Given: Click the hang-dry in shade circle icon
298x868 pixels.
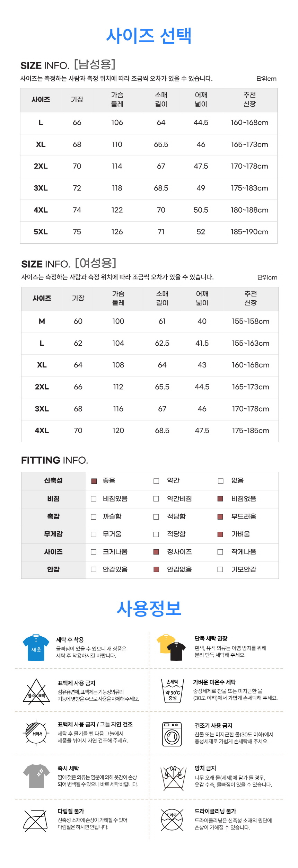Looking at the screenshot, I should coord(36,733).
